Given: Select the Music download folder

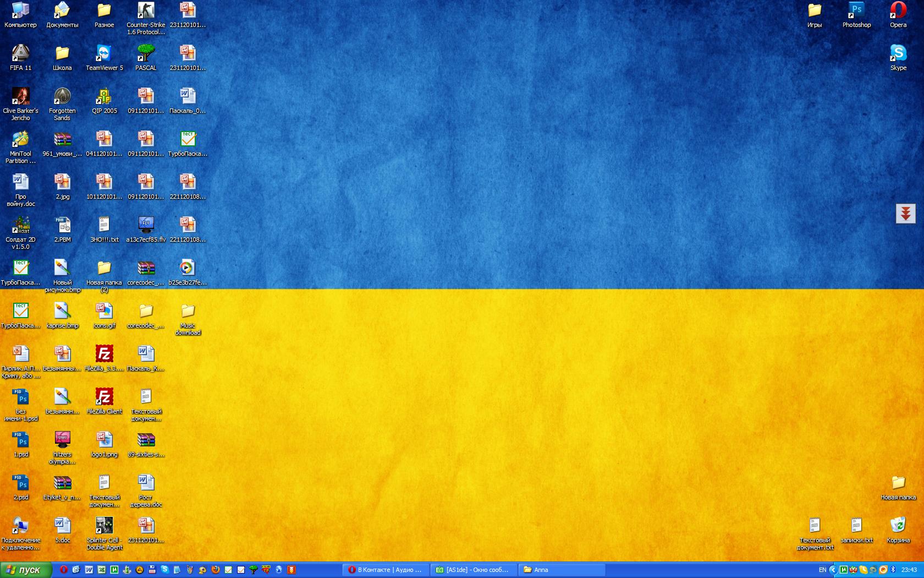Looking at the screenshot, I should (x=188, y=312).
